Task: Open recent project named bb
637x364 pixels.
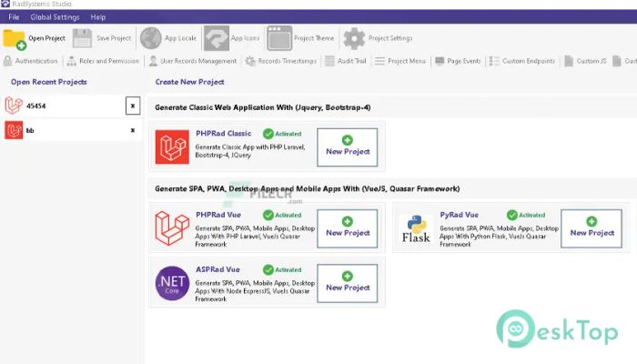Action: tap(55, 131)
